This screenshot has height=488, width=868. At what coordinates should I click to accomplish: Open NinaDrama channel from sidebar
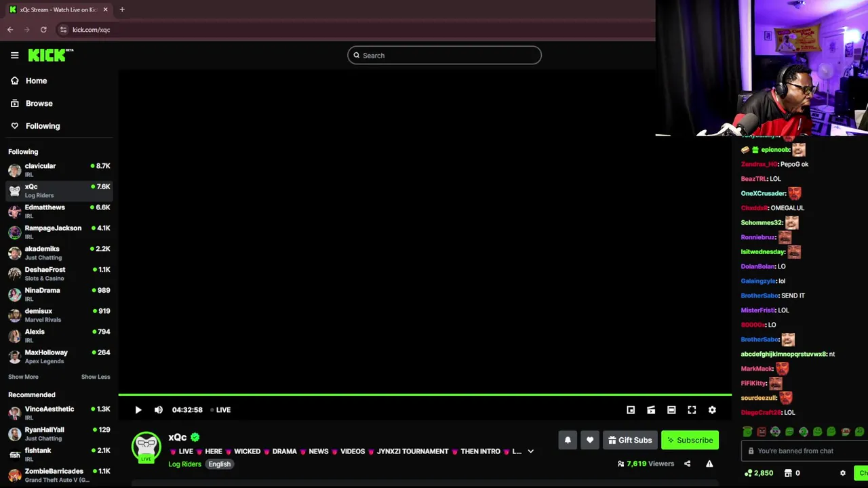(x=59, y=294)
